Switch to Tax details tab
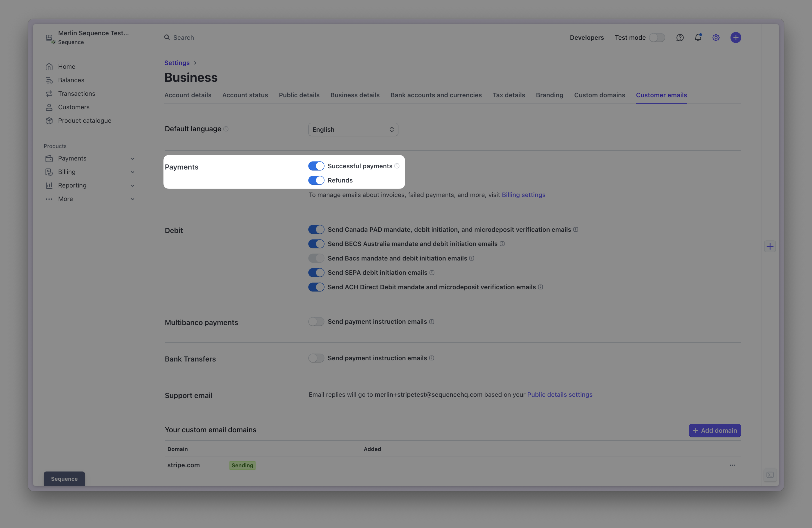812x528 pixels. pyautogui.click(x=509, y=95)
